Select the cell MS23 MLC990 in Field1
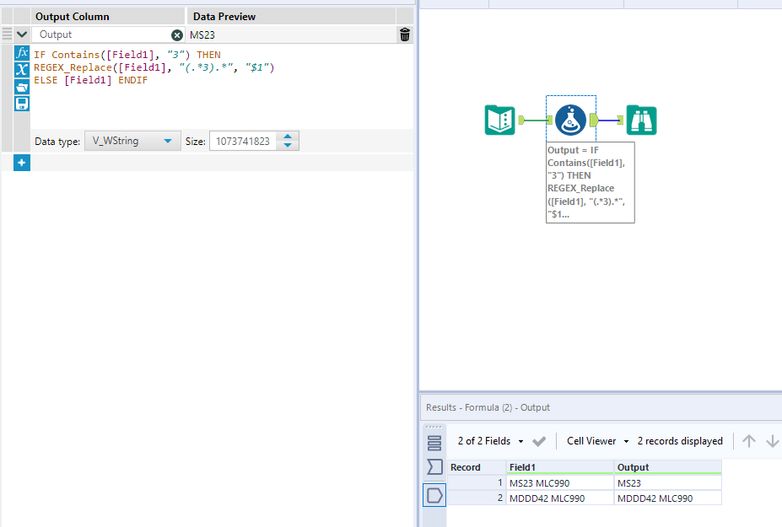This screenshot has height=527, width=782. pos(560,483)
